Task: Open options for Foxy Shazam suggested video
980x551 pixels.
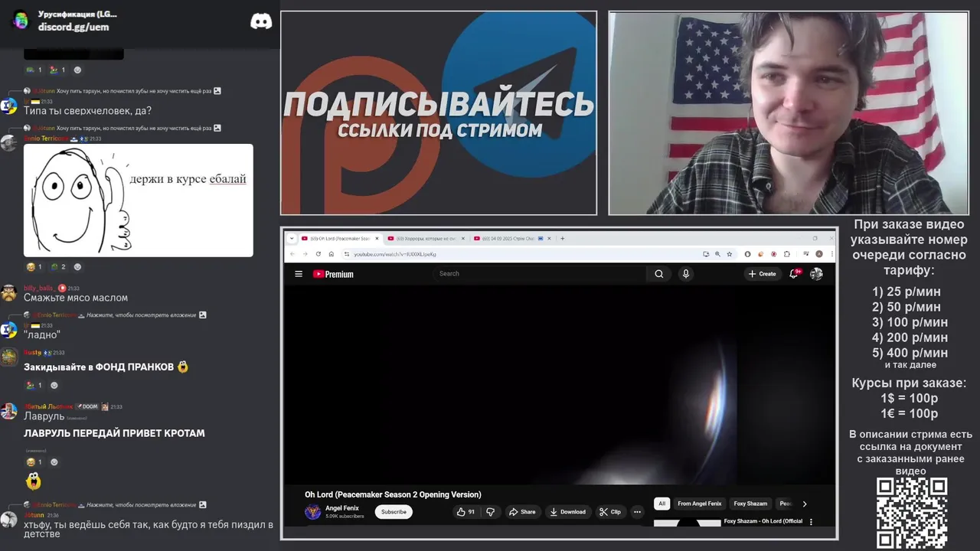Action: pos(811,522)
